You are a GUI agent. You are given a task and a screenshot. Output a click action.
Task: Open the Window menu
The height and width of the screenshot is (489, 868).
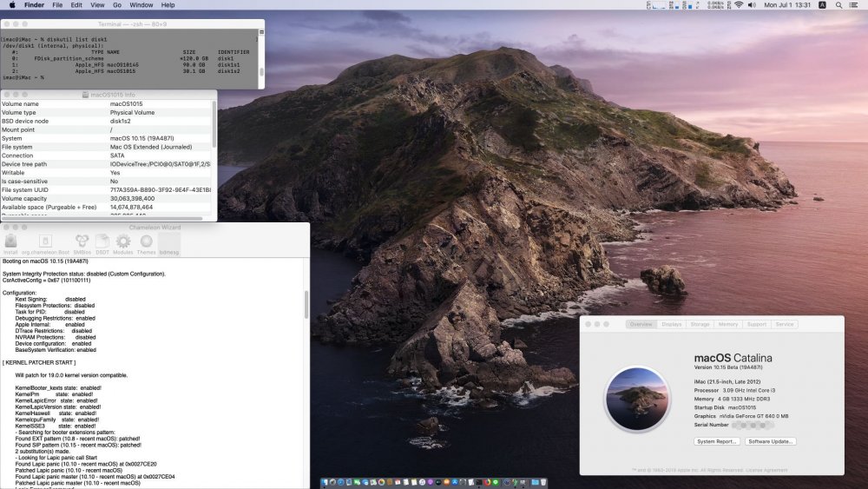click(141, 5)
